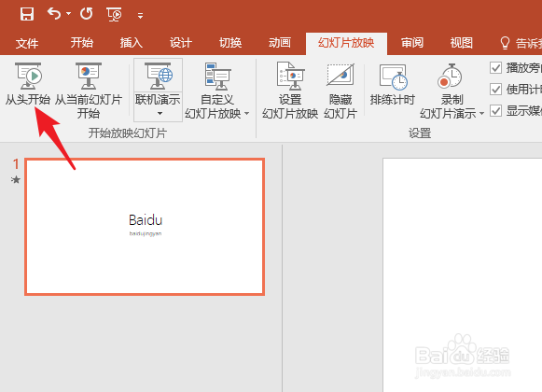Click the 排练计时 clock icon
This screenshot has width=542, height=392.
click(x=393, y=77)
